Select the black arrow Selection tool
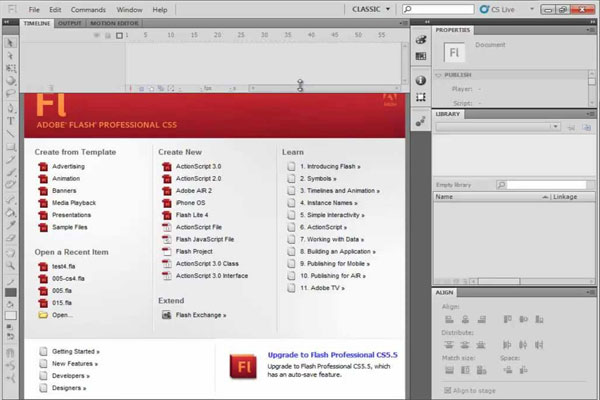 [x=10, y=45]
